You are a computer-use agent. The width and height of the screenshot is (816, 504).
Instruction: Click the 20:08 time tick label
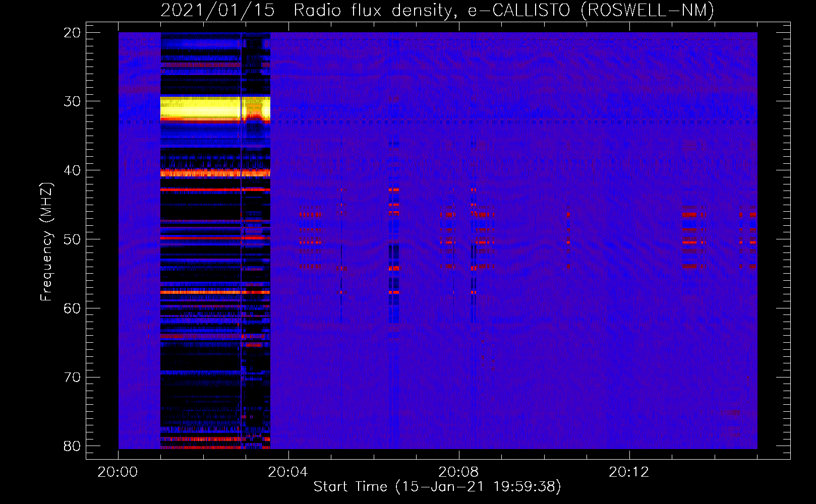point(458,472)
